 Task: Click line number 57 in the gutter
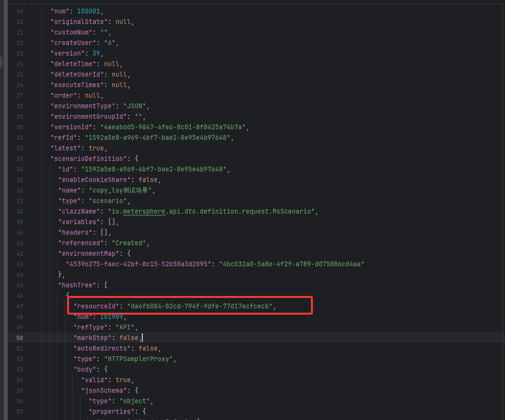[x=20, y=412]
